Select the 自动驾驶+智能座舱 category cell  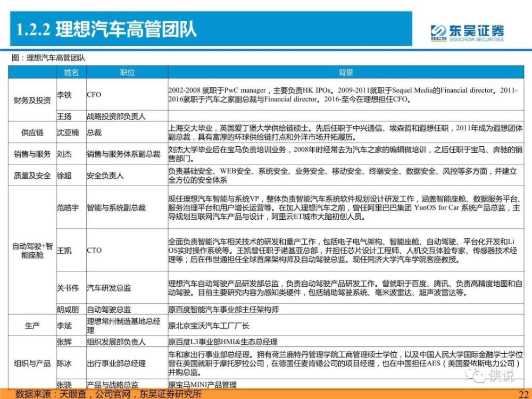click(x=32, y=251)
